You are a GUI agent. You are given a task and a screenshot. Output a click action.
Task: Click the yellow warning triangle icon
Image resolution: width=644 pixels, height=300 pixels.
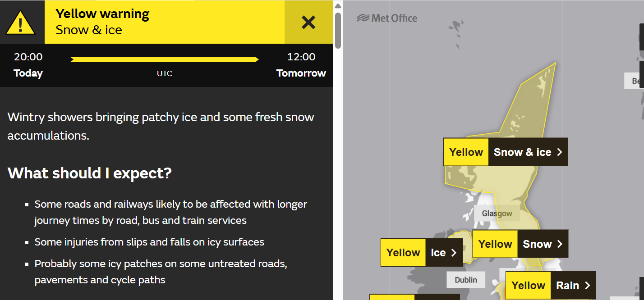tap(20, 22)
